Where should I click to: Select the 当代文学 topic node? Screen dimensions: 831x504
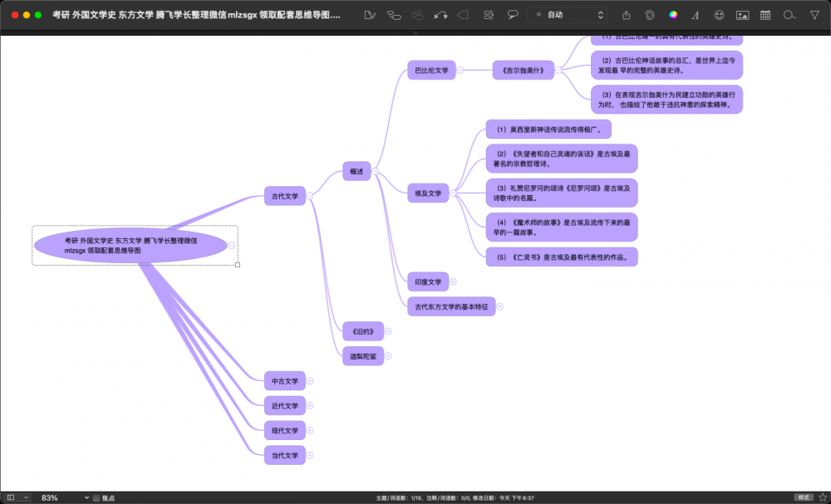pos(285,455)
